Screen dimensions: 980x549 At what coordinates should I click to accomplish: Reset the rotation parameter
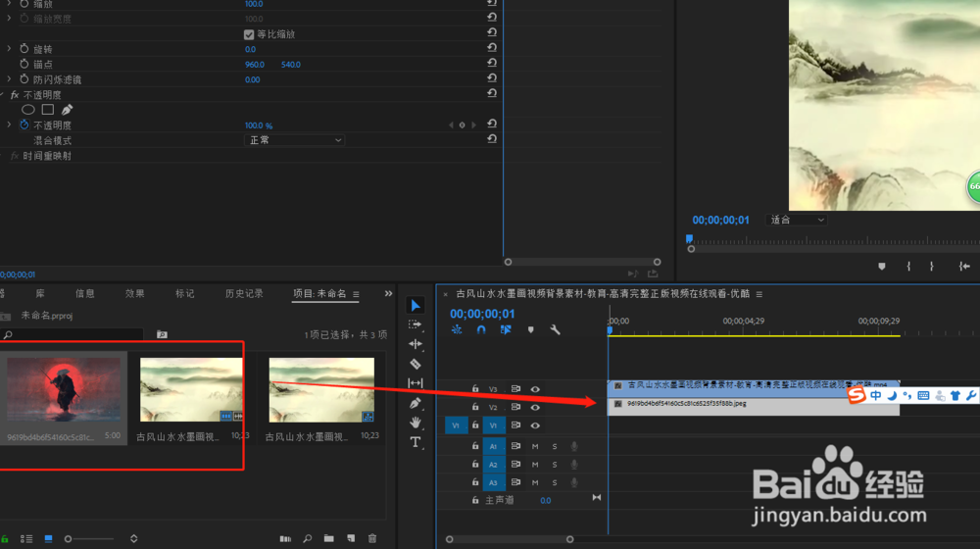pos(492,47)
